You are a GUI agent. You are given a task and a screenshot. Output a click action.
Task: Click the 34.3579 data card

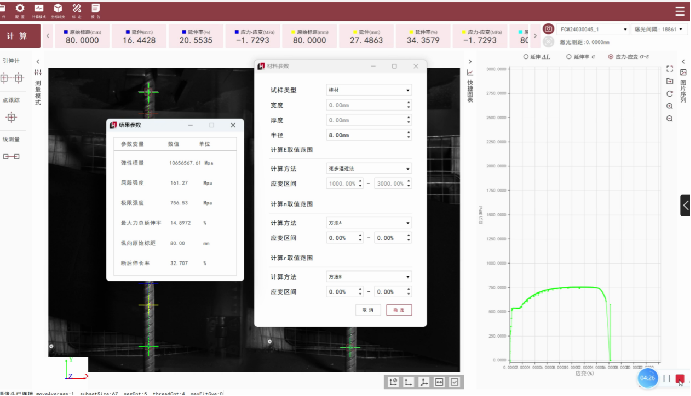(x=423, y=36)
